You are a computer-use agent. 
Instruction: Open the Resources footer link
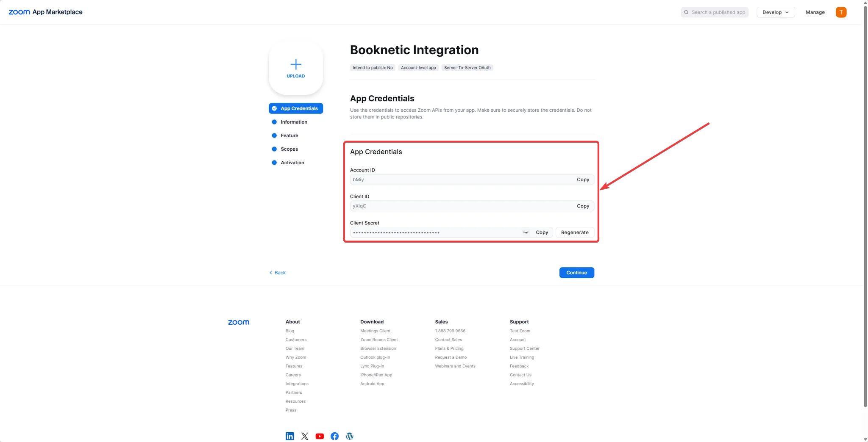[295, 401]
